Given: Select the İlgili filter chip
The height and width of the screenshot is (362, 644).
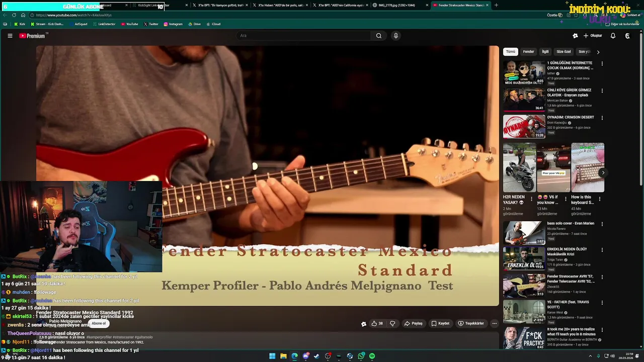Looking at the screenshot, I should click(x=545, y=52).
